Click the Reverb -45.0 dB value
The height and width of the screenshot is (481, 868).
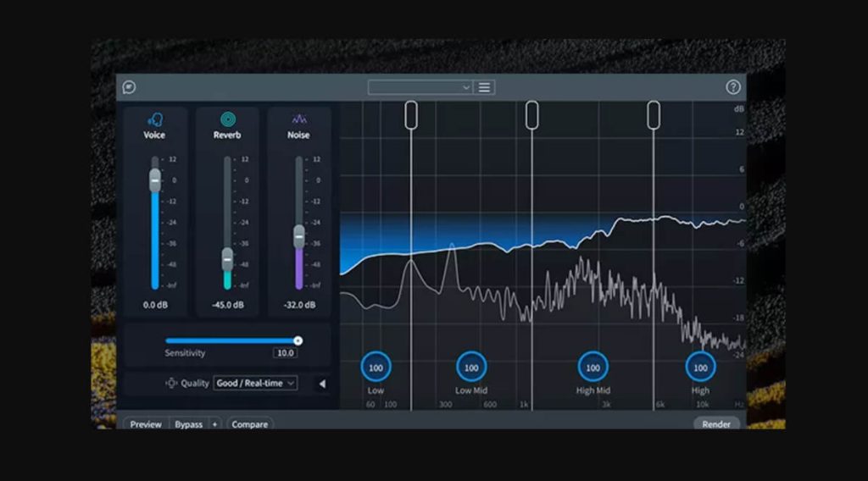click(x=227, y=305)
